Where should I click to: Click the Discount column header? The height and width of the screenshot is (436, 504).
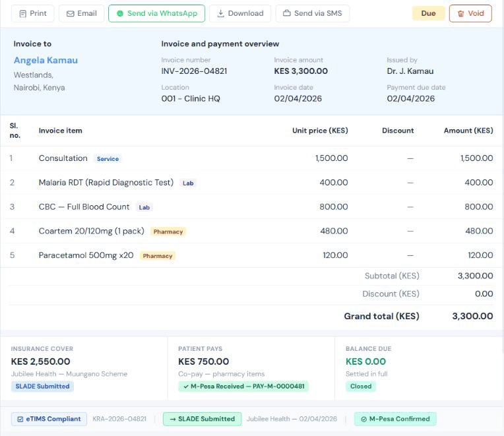398,131
